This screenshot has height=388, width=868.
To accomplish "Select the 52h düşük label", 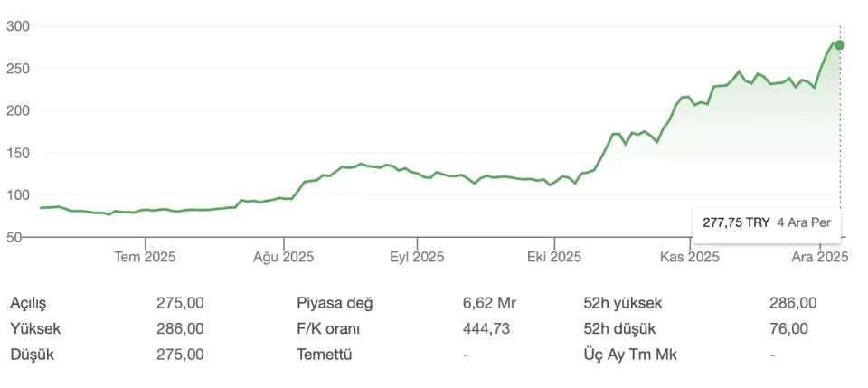I will [x=619, y=328].
